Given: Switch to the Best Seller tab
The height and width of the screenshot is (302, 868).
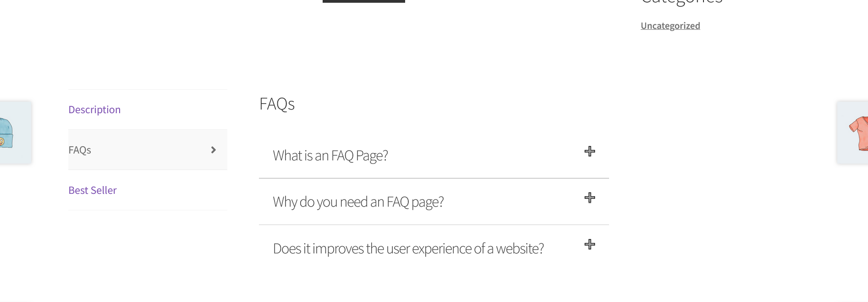Looking at the screenshot, I should 93,190.
